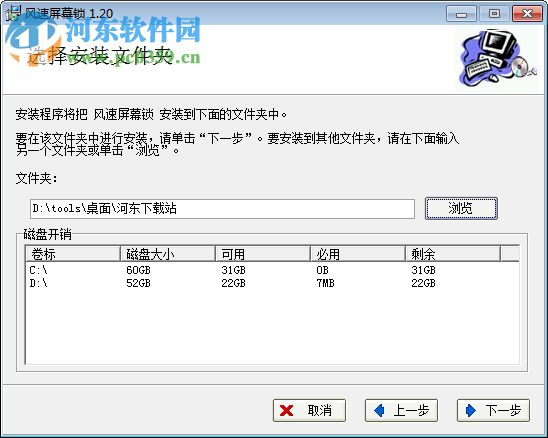Click the 文件夹: label

point(36,178)
